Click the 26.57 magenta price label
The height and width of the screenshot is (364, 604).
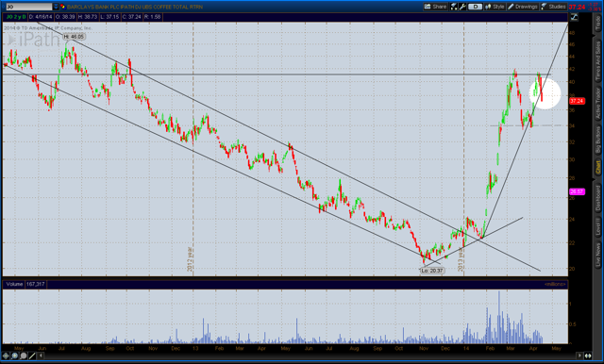tap(577, 191)
